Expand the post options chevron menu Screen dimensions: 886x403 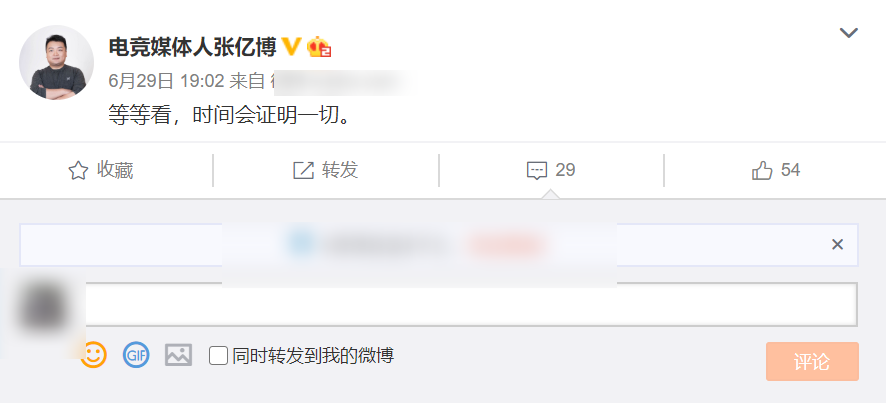pos(849,33)
